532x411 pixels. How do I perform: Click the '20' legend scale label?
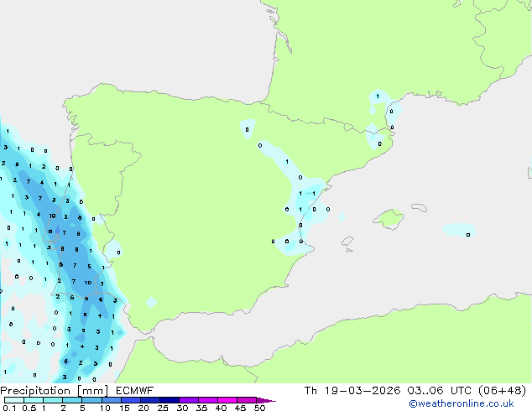143,408
